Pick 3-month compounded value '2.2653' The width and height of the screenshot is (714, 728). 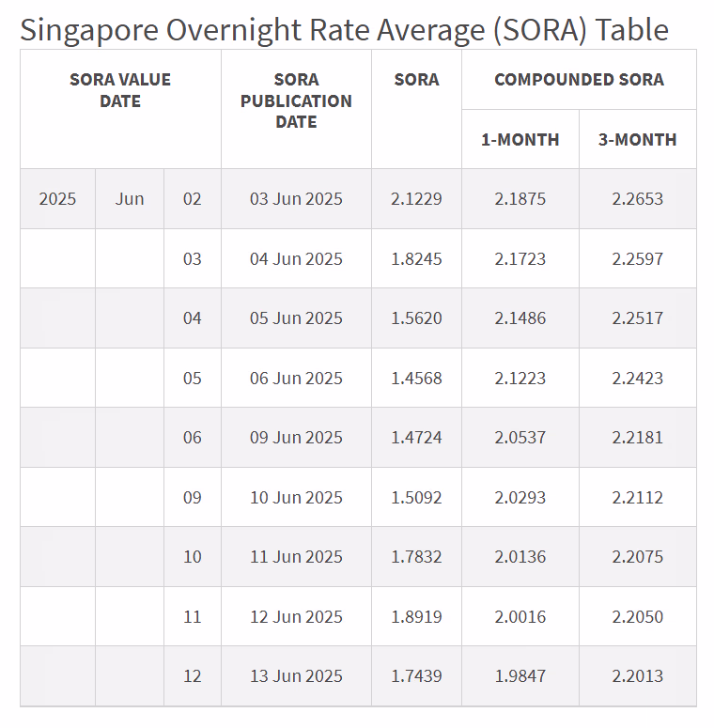click(x=637, y=199)
